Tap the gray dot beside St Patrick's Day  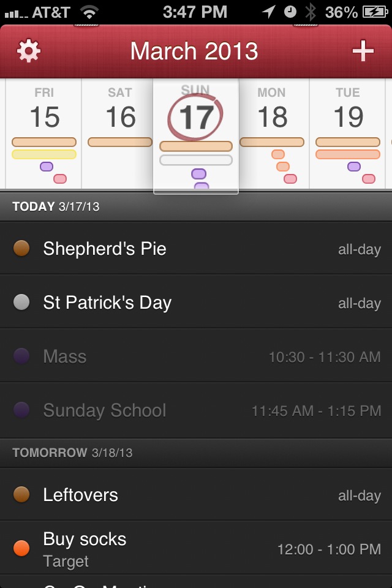pyautogui.click(x=21, y=303)
